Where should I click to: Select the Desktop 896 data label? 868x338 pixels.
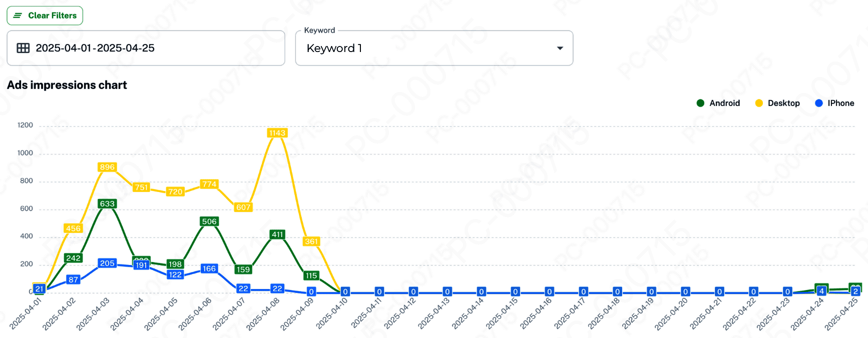pyautogui.click(x=107, y=167)
